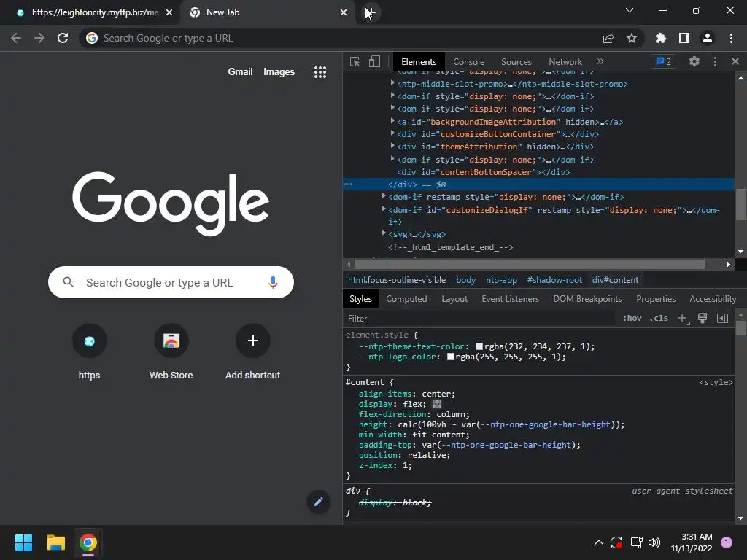Expand the customizeDialogIf dom-if node
Screen dimensions: 747x560
click(384, 209)
